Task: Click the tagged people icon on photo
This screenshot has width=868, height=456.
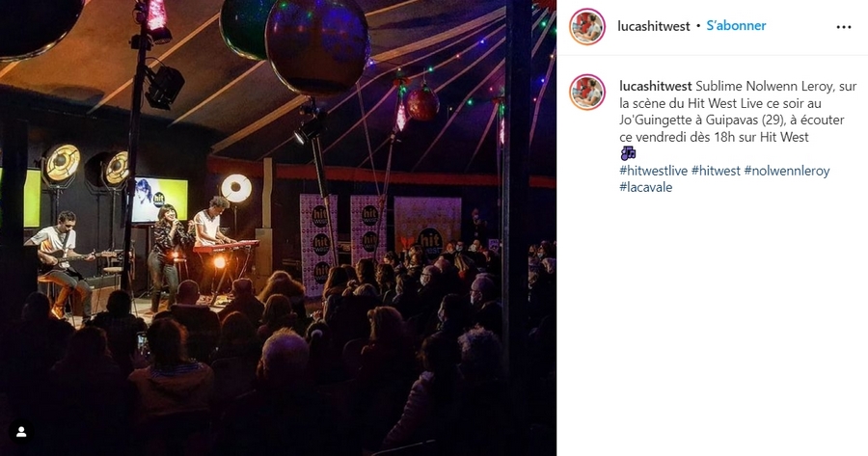Action: point(21,432)
